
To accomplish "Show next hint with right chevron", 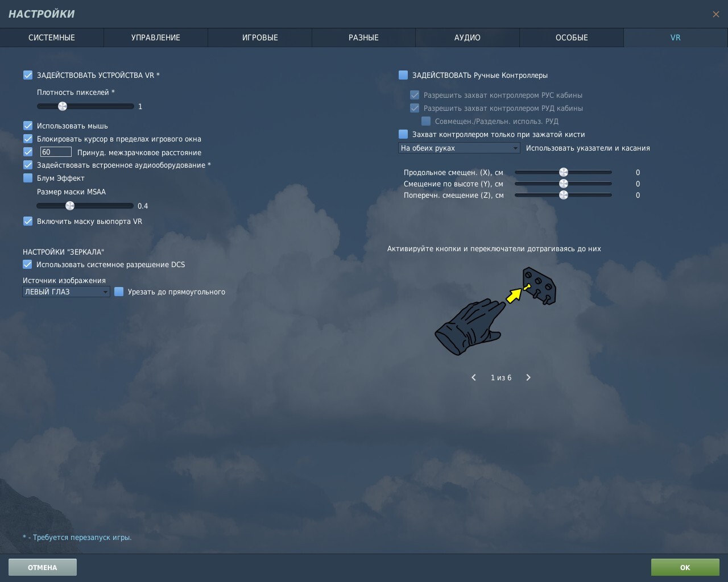I will (x=528, y=377).
